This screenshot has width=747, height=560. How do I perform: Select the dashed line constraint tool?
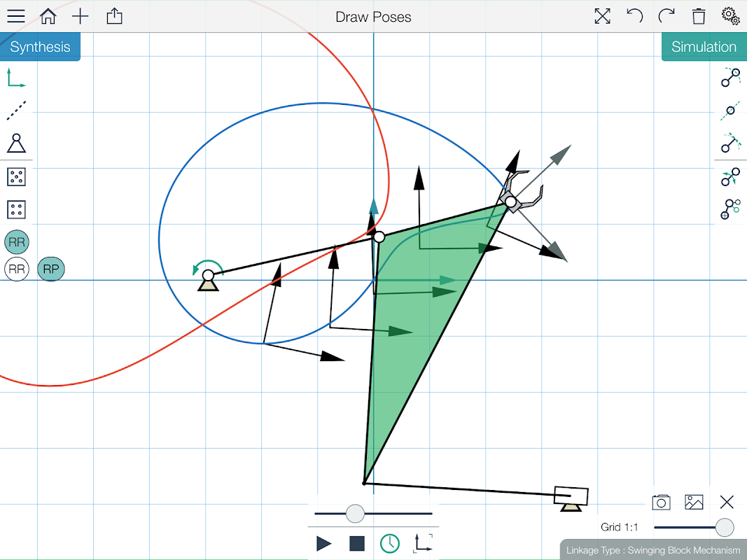(x=16, y=111)
